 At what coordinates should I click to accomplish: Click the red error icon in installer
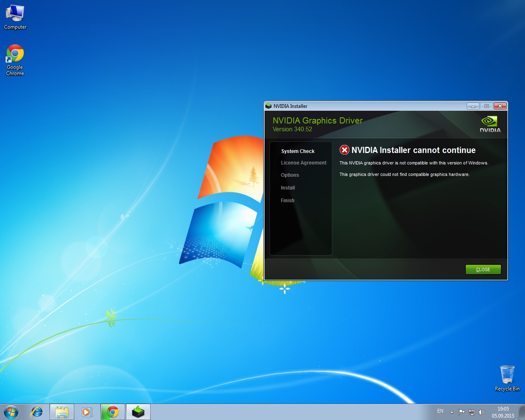click(345, 150)
